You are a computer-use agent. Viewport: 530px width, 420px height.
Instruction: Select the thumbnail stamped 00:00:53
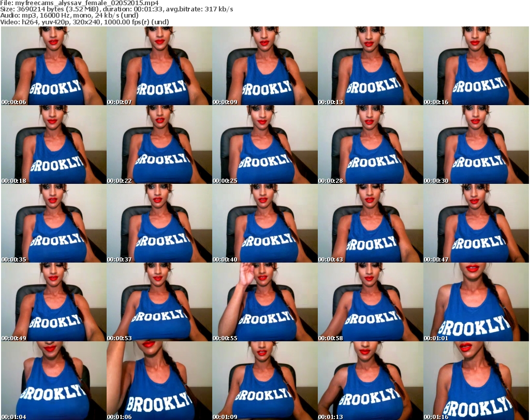click(x=159, y=302)
